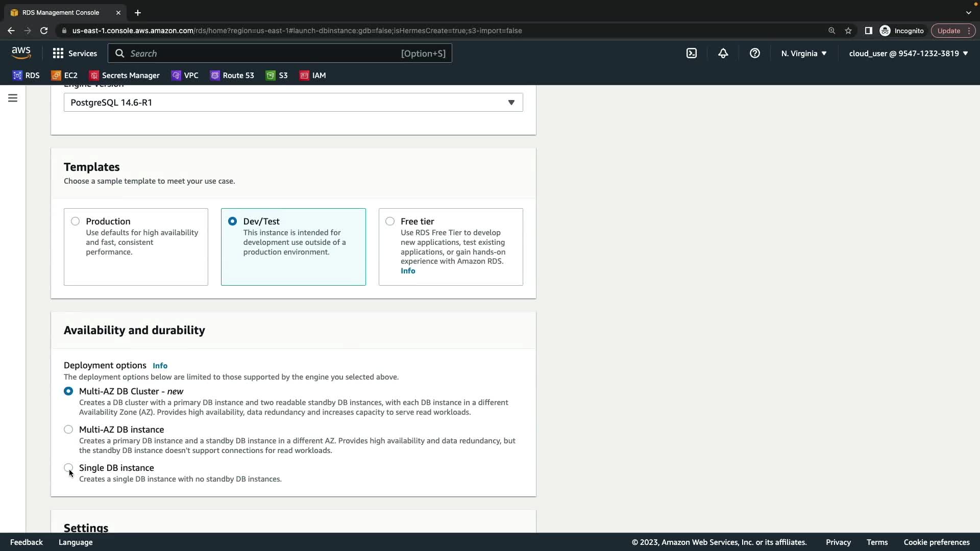Choose Multi-AZ DB instance deployment option
Screen dimensions: 980x551
coord(68,430)
